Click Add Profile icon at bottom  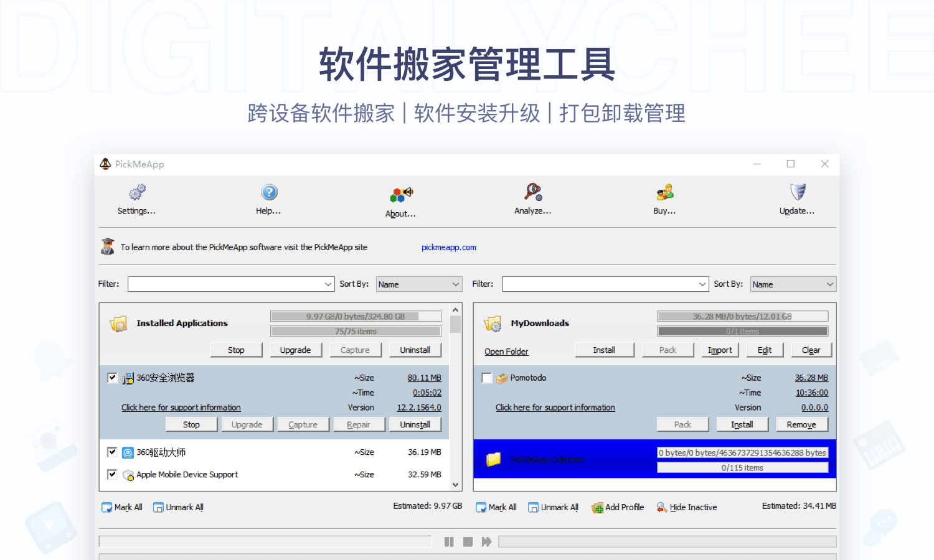(597, 508)
